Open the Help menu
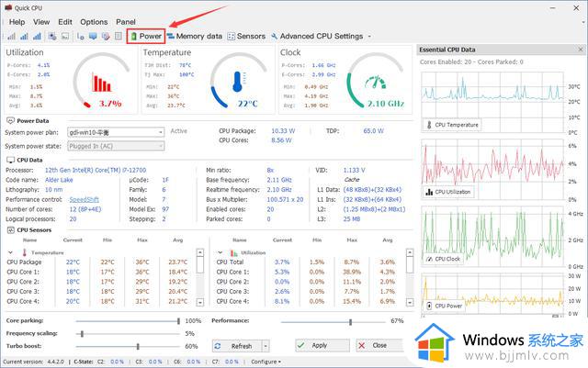The height and width of the screenshot is (368, 588). [17, 22]
